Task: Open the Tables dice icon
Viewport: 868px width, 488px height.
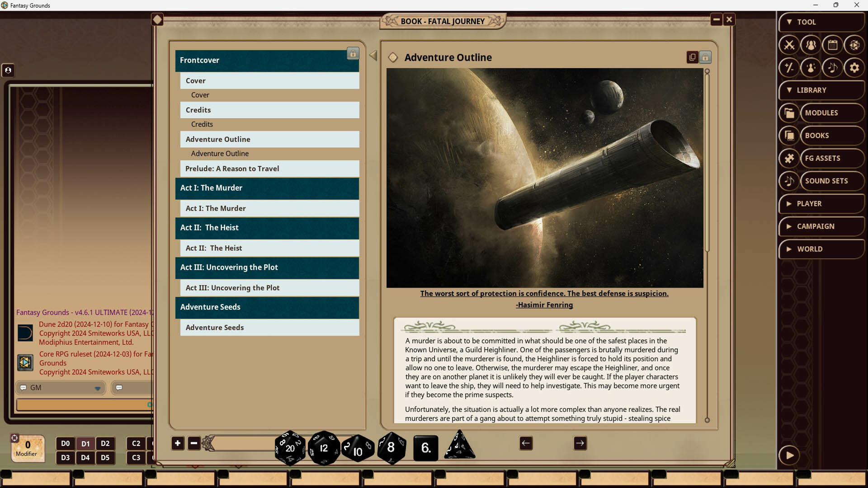Action: click(x=854, y=45)
